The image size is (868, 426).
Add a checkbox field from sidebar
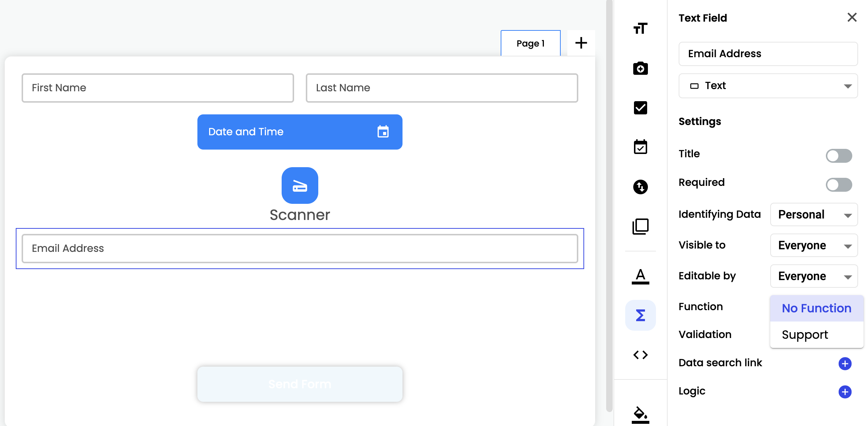pos(640,108)
